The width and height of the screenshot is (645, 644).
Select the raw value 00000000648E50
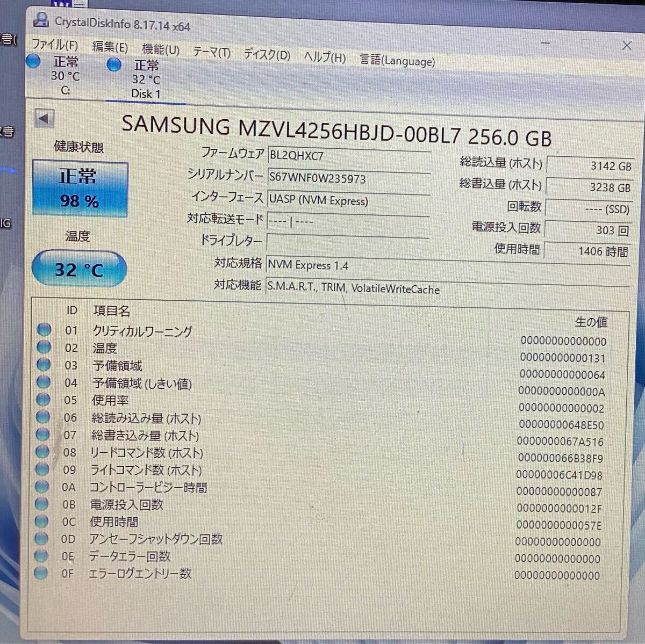tap(561, 425)
